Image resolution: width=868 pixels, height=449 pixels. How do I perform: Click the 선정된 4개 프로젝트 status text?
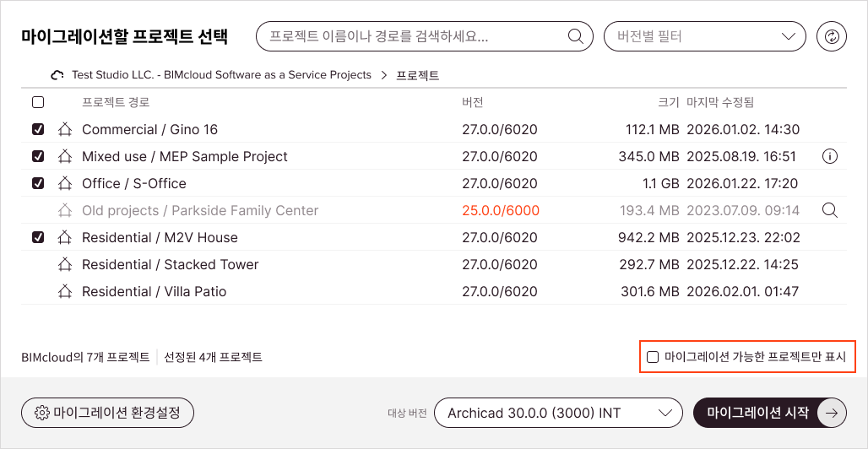213,357
